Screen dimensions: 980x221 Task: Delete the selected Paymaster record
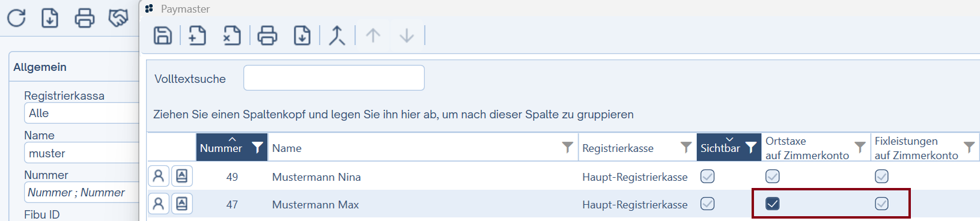pos(232,35)
